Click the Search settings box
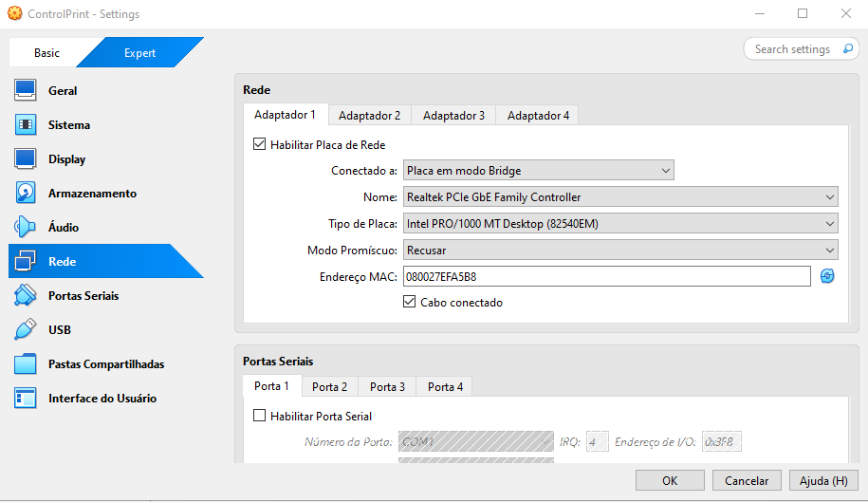The height and width of the screenshot is (502, 868). point(801,49)
